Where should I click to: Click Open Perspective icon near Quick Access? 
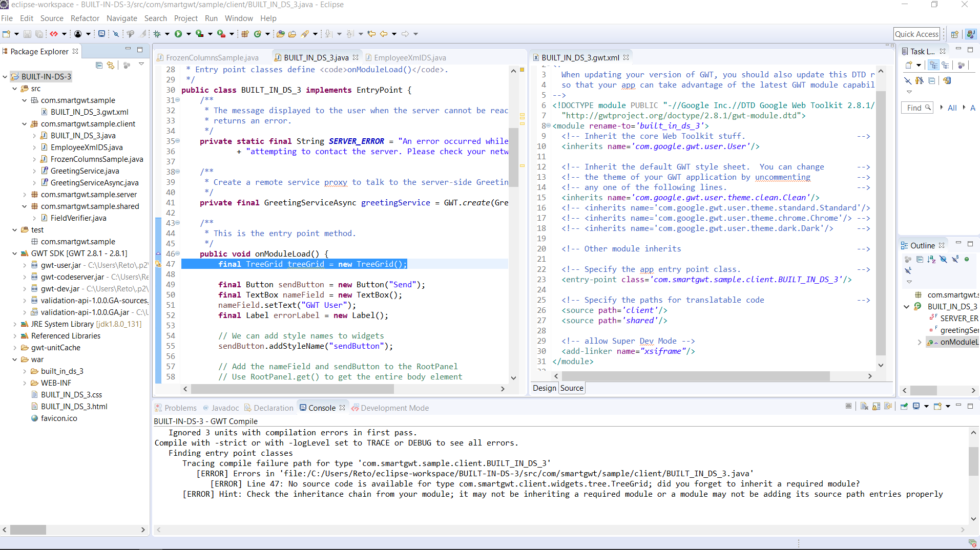955,34
